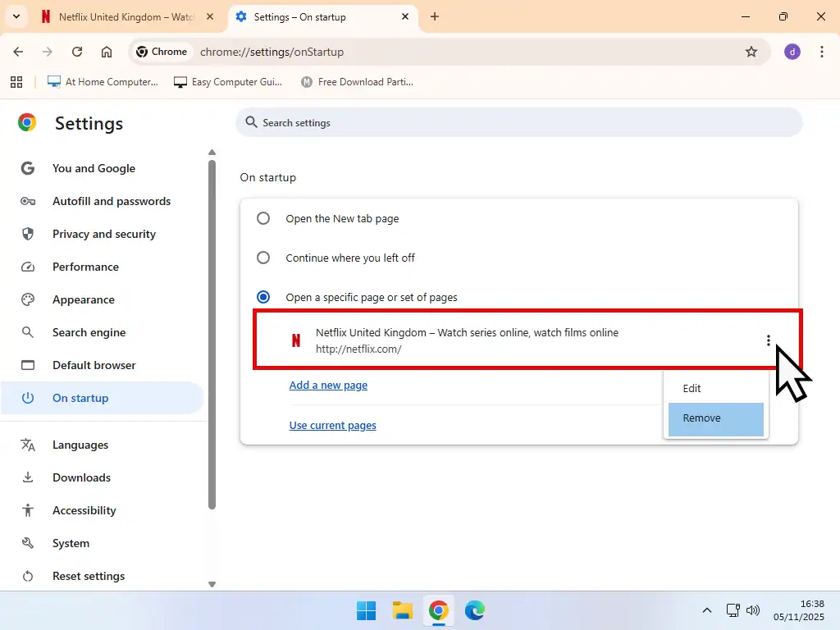Open the Downloads arrow icon
The width and height of the screenshot is (840, 630).
pyautogui.click(x=28, y=477)
